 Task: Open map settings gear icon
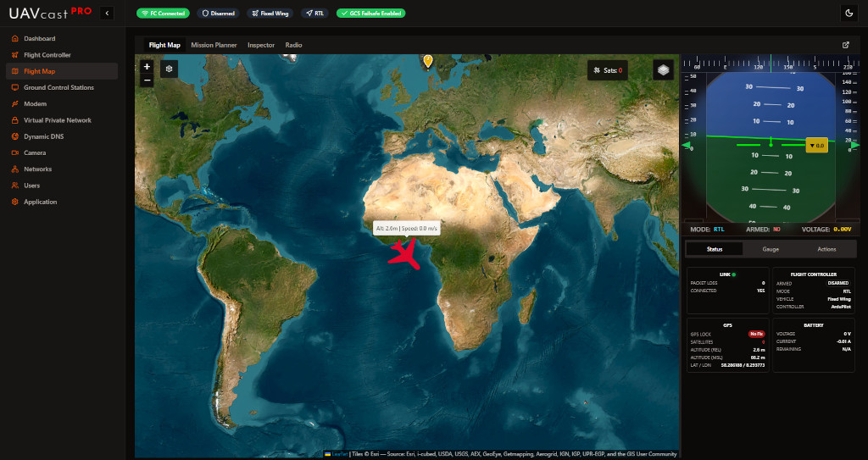click(169, 69)
